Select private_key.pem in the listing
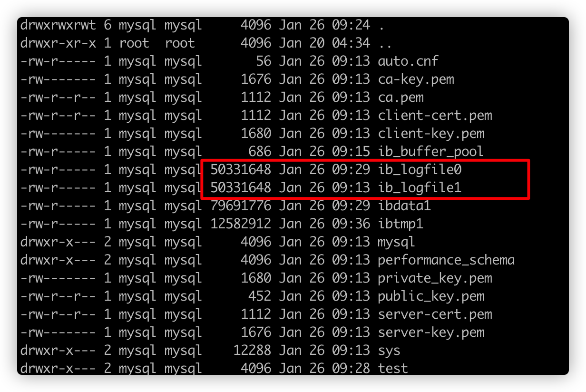 click(x=435, y=278)
